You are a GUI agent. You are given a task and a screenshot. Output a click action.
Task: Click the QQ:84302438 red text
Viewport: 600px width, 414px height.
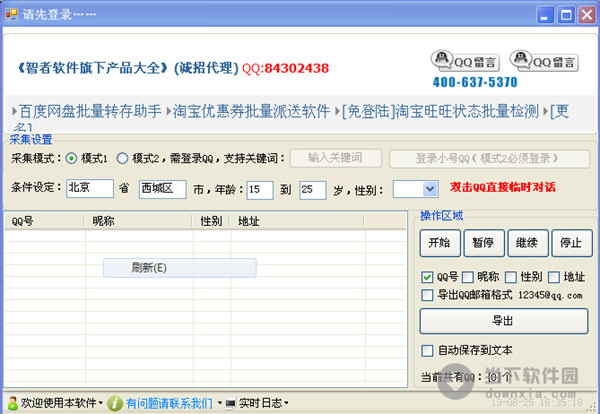[285, 68]
